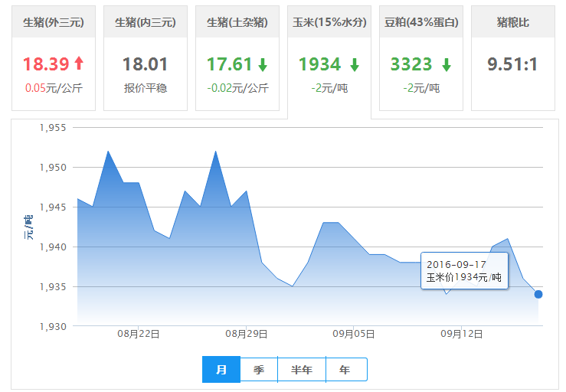Viewport: 566px width, 392px height.
Task: Click the 08月22日 axis label
Action: point(139,334)
